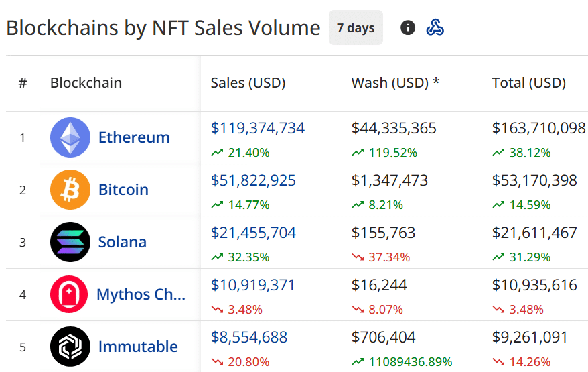Click the Immutable logo icon
The width and height of the screenshot is (588, 372).
click(70, 347)
